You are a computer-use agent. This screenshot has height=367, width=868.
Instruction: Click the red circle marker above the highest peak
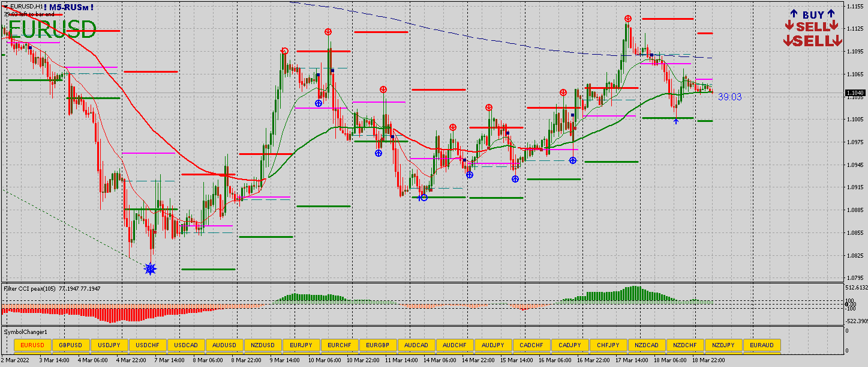click(x=627, y=19)
